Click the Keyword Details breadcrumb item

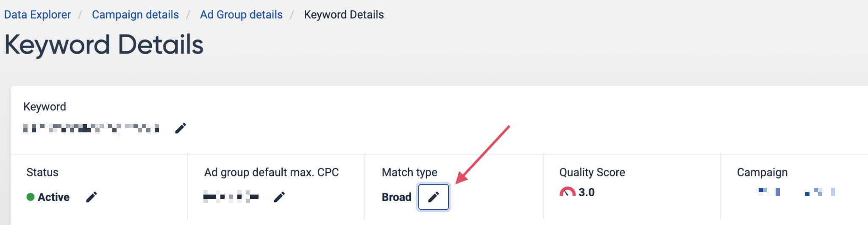point(344,15)
